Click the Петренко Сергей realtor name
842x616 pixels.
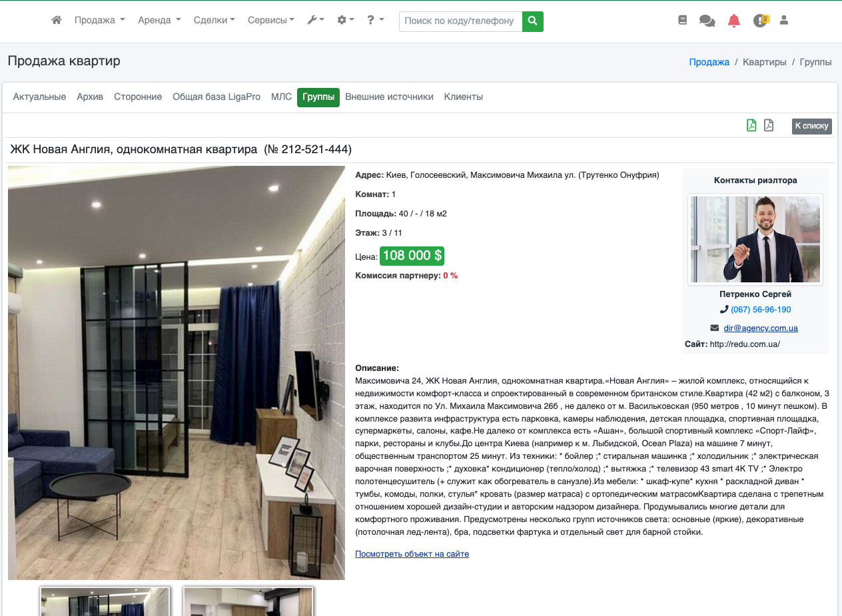tap(755, 294)
